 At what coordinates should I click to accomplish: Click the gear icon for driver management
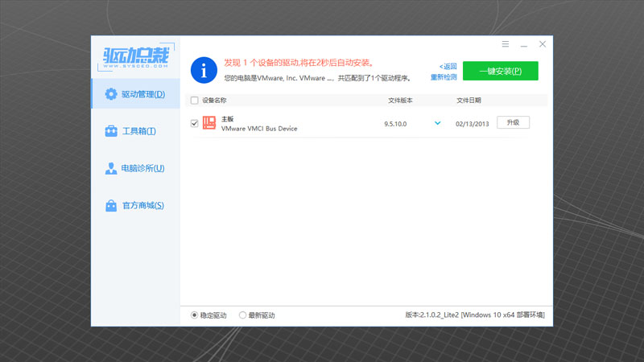[111, 94]
